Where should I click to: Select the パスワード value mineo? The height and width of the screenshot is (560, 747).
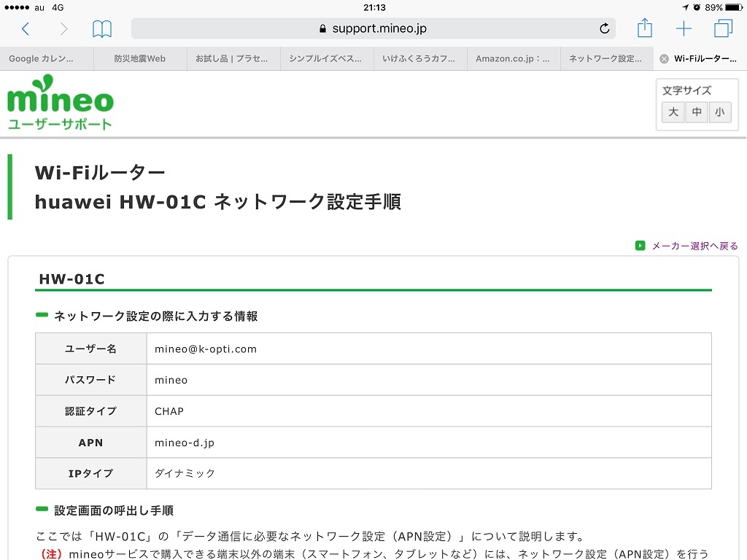click(x=171, y=380)
